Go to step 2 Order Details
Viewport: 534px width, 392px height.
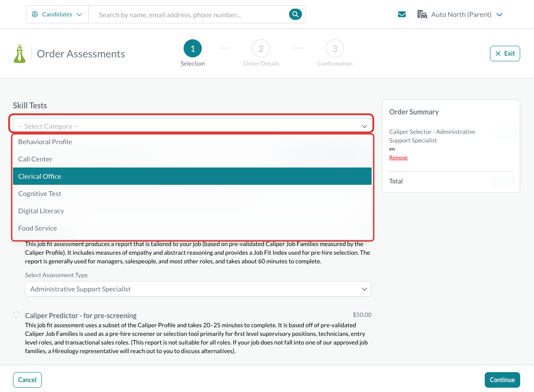point(261,54)
